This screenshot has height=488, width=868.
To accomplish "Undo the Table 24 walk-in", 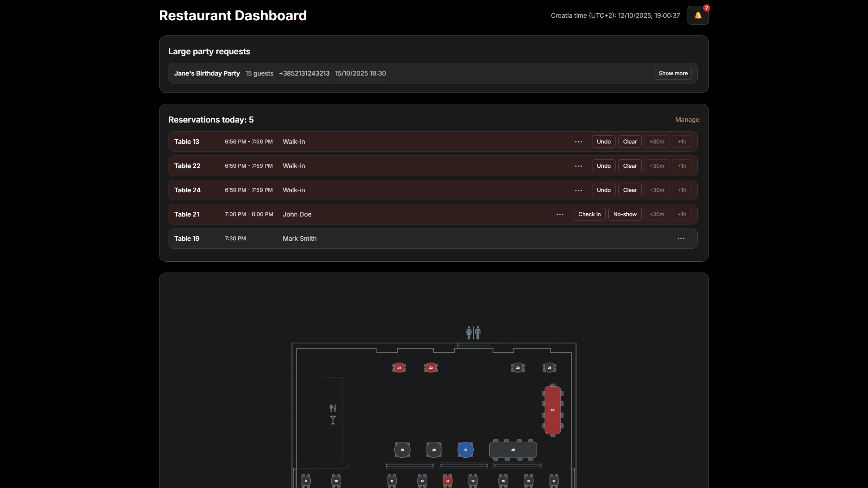I will pos(603,190).
